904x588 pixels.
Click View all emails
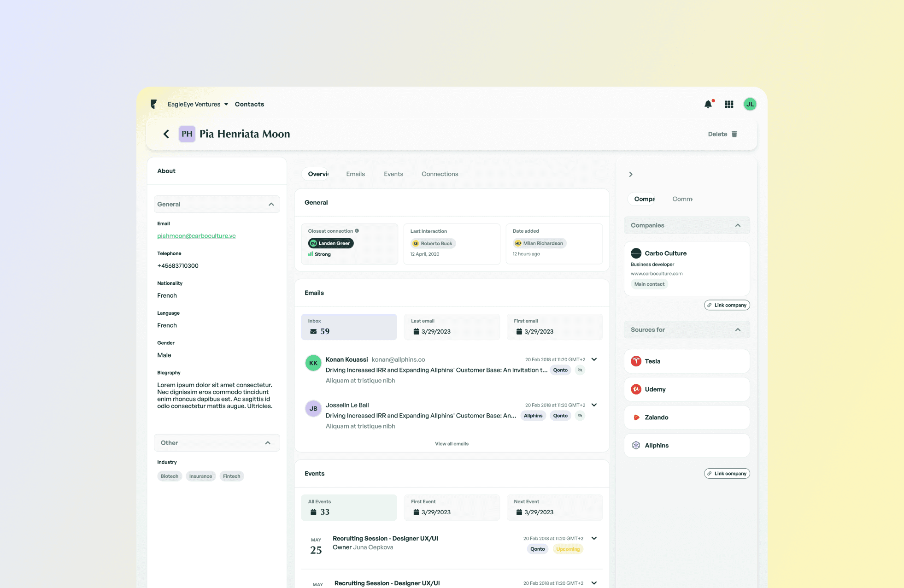[452, 444]
